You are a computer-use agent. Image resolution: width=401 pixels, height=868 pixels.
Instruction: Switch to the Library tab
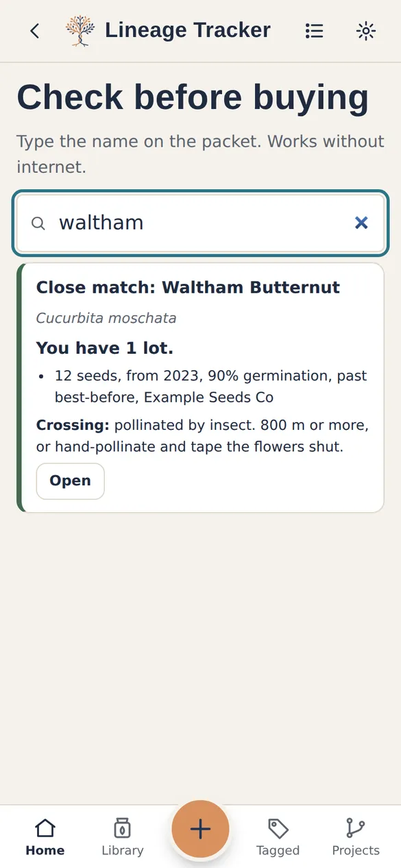tap(123, 837)
